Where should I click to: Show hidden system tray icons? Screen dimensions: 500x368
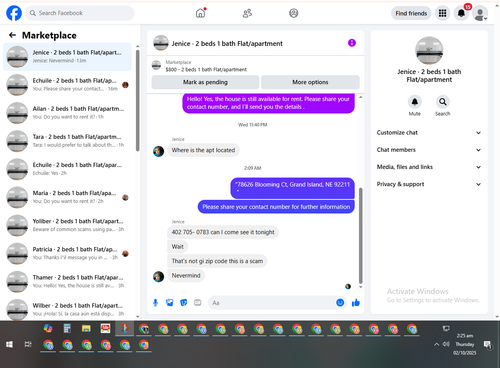[436, 344]
